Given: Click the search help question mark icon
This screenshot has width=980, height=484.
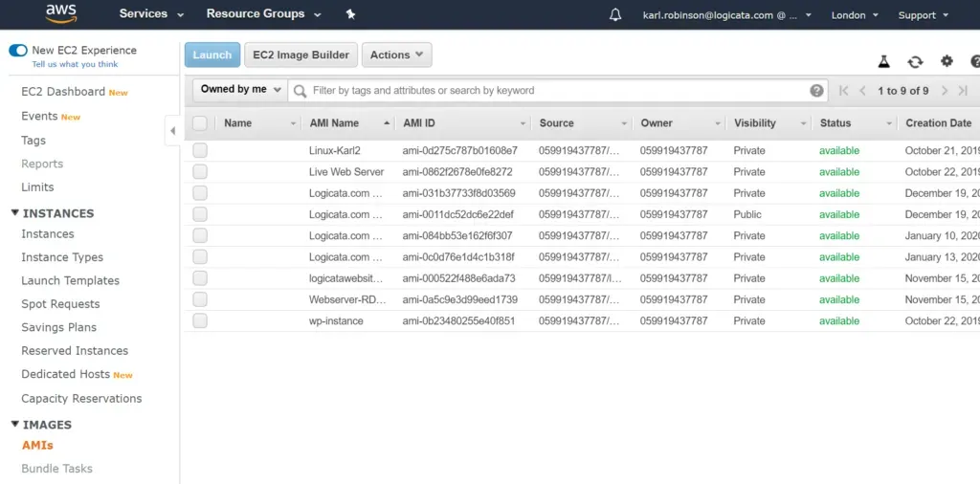Looking at the screenshot, I should (816, 91).
